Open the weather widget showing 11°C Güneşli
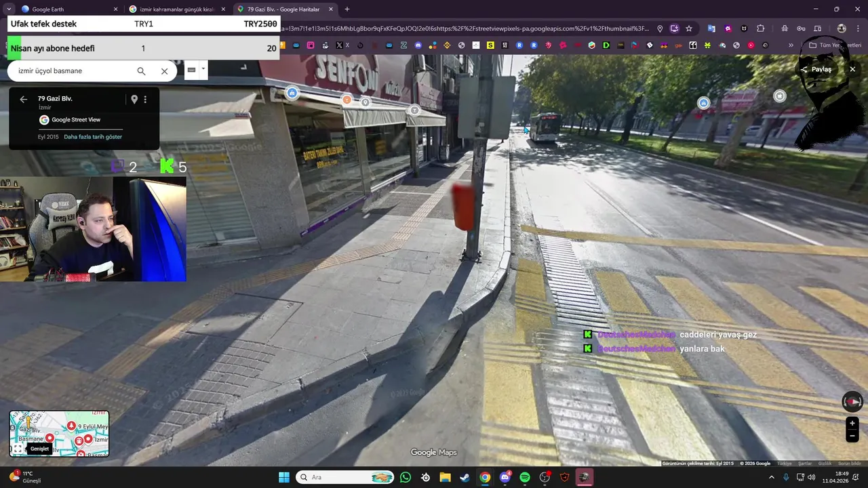Viewport: 868px width, 488px height. 26,477
